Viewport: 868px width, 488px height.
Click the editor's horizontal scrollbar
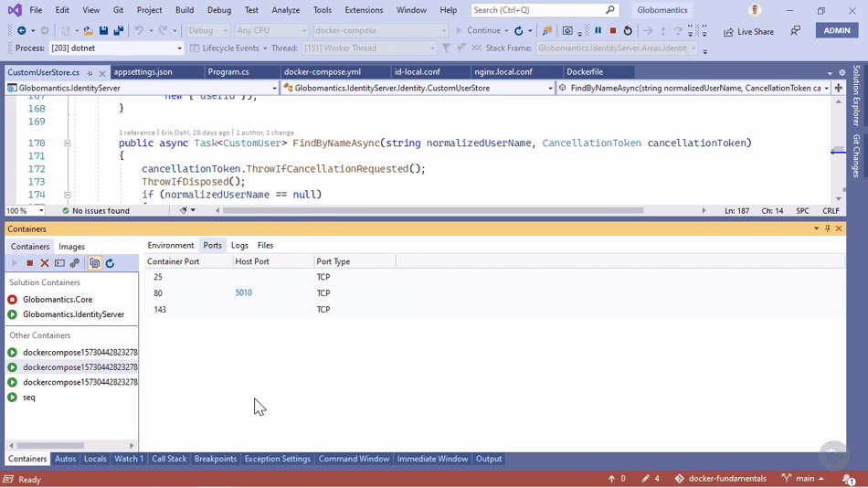433,210
